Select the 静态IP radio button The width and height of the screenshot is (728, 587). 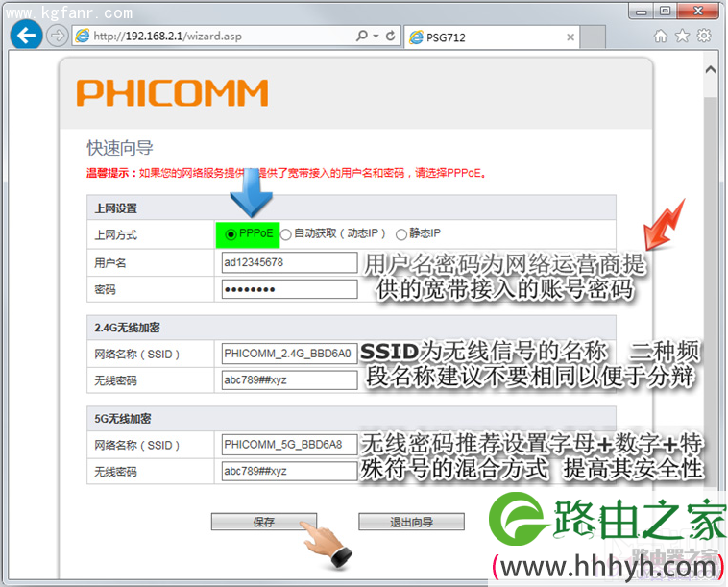click(401, 234)
